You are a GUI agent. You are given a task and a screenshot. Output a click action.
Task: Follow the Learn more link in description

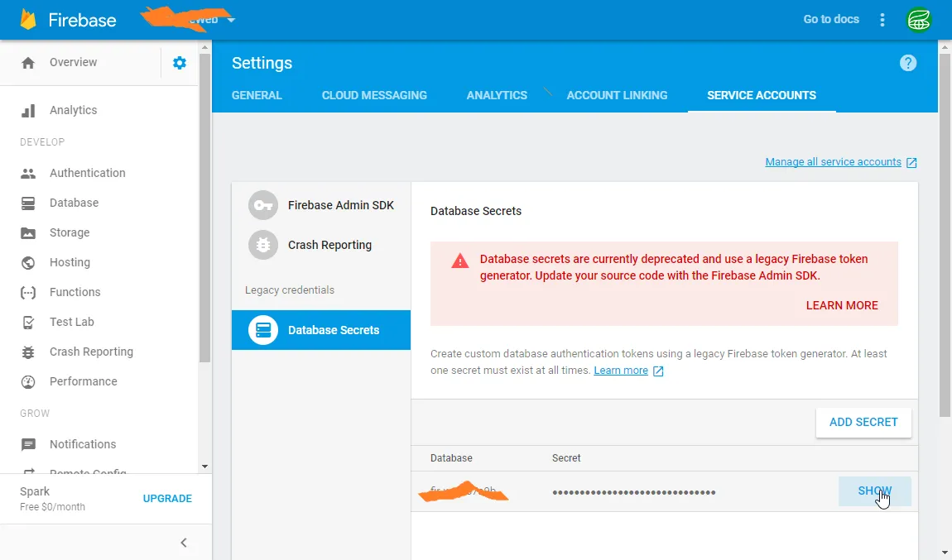pos(621,370)
